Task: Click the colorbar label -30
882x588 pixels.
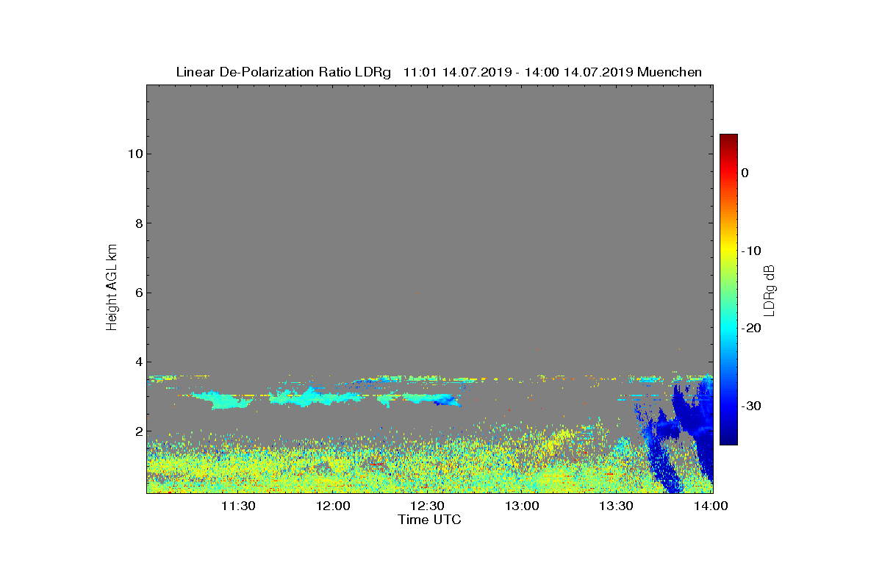Action: point(750,406)
